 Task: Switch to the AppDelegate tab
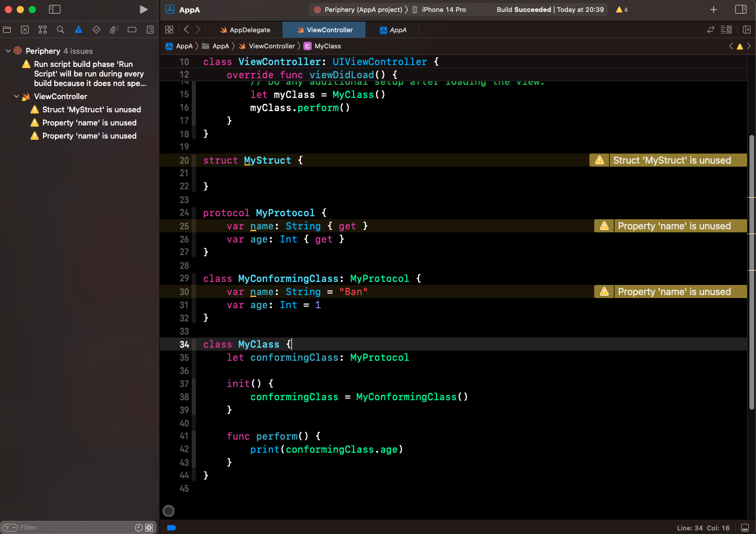(245, 29)
